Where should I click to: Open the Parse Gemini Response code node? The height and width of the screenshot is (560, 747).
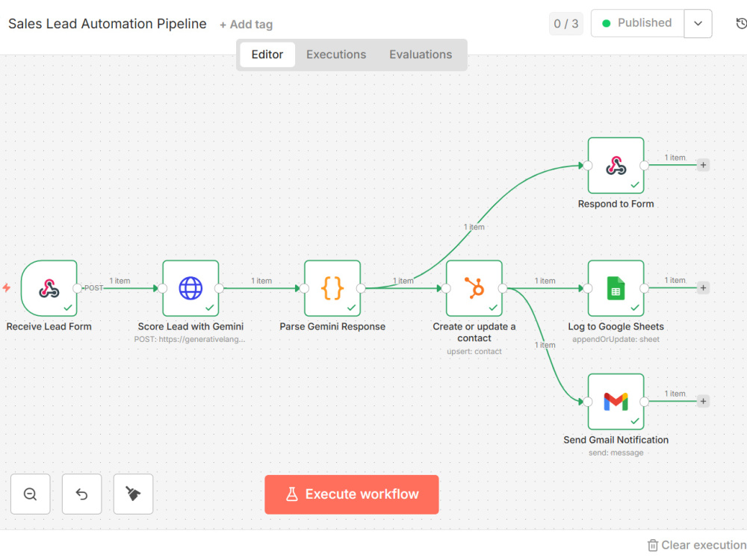[332, 288]
